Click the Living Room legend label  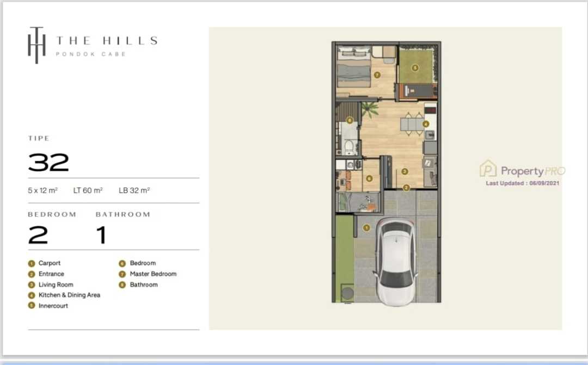click(x=56, y=284)
